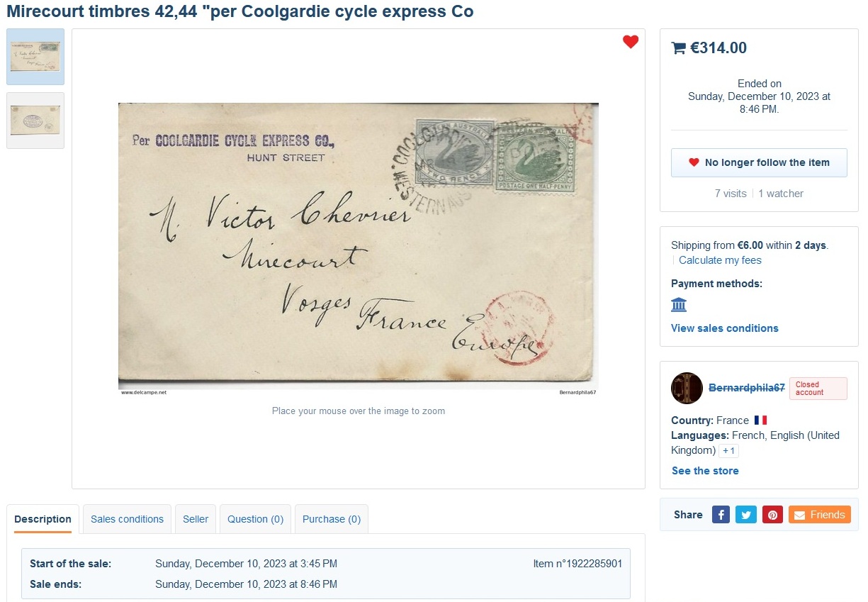Image resolution: width=868 pixels, height=602 pixels.
Task: Select the second envelope back thumbnail
Action: coord(35,121)
